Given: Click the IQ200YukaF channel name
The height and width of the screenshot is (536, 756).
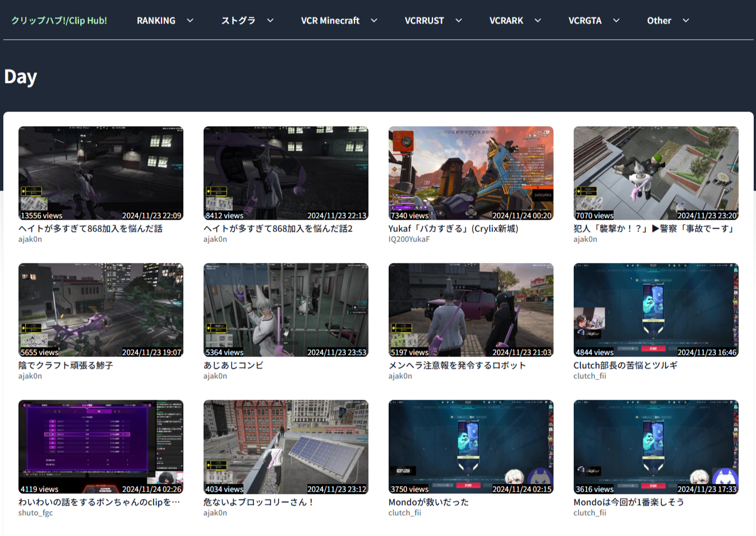Looking at the screenshot, I should 409,239.
